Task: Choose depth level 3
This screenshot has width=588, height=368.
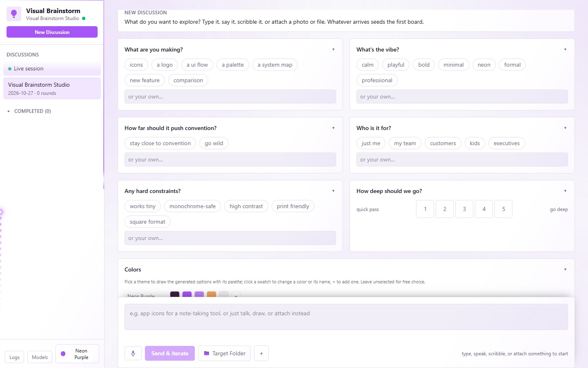Action: click(x=464, y=209)
